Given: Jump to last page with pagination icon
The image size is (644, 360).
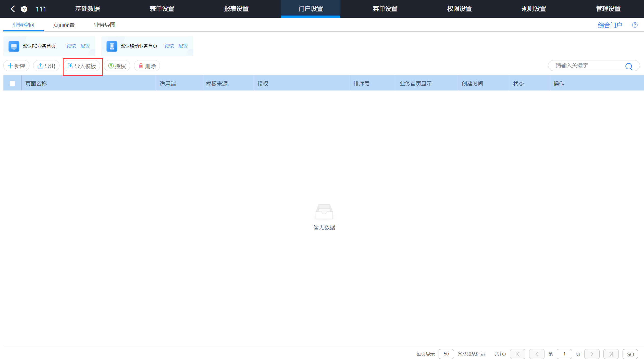Looking at the screenshot, I should coord(611,354).
